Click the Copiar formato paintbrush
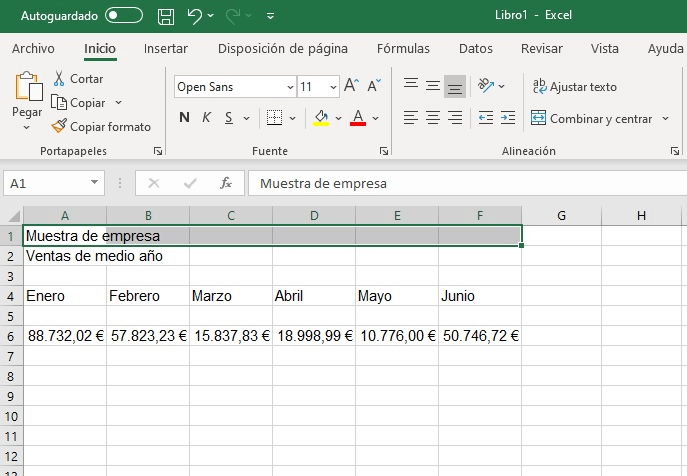Viewport: 687px width, 476px height. pyautogui.click(x=60, y=127)
